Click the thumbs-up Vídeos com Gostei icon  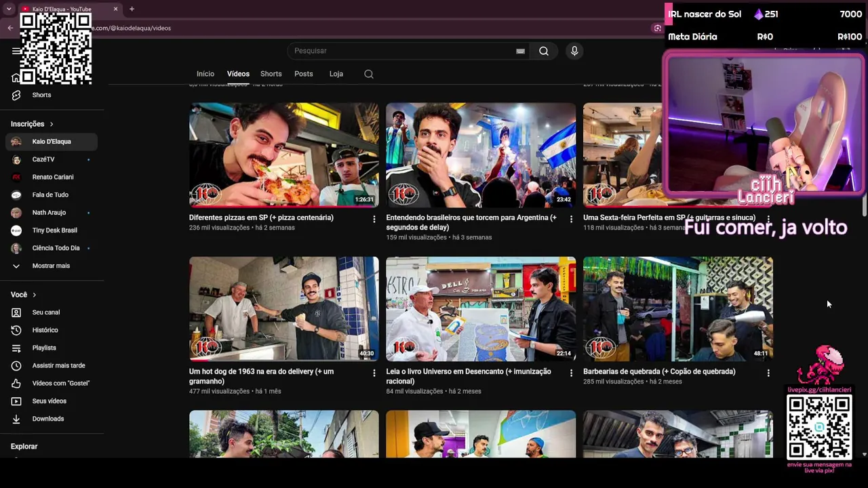16,383
